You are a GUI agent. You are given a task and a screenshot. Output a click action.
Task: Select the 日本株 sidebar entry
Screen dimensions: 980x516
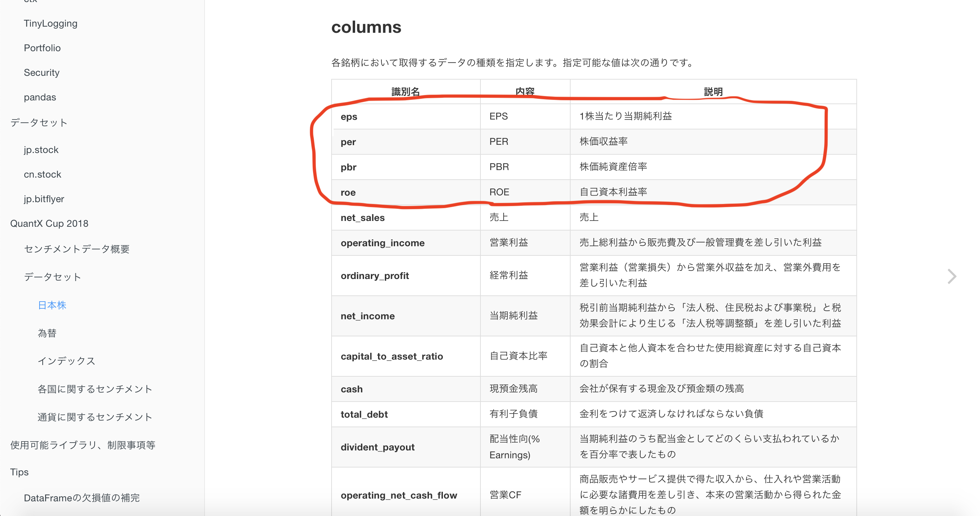click(x=52, y=305)
